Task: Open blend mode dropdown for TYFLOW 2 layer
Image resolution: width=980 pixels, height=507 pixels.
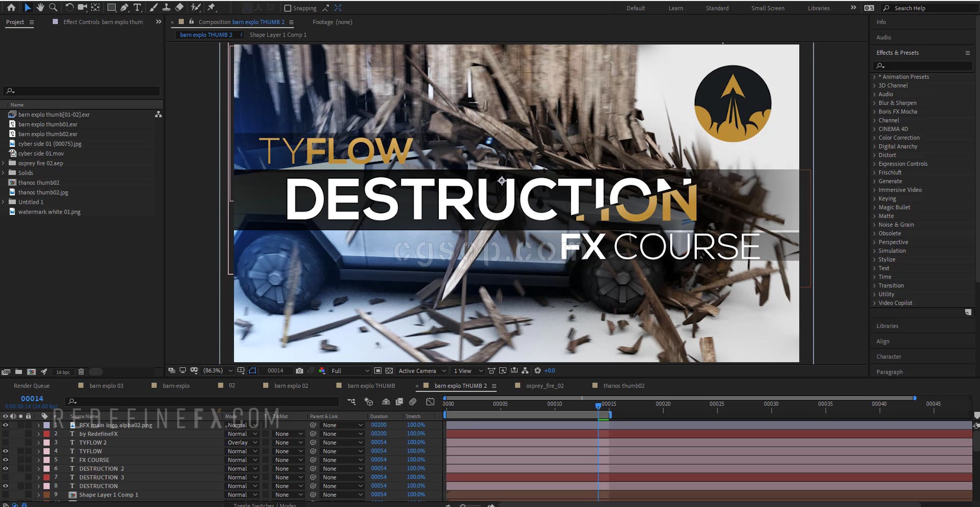Action: click(x=242, y=443)
